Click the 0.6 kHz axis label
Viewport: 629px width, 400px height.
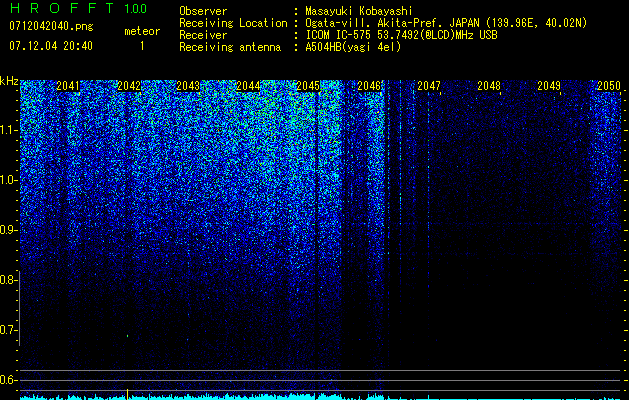tap(8, 380)
